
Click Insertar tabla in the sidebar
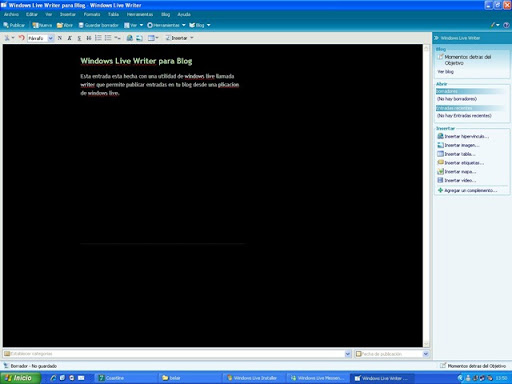tap(456, 154)
